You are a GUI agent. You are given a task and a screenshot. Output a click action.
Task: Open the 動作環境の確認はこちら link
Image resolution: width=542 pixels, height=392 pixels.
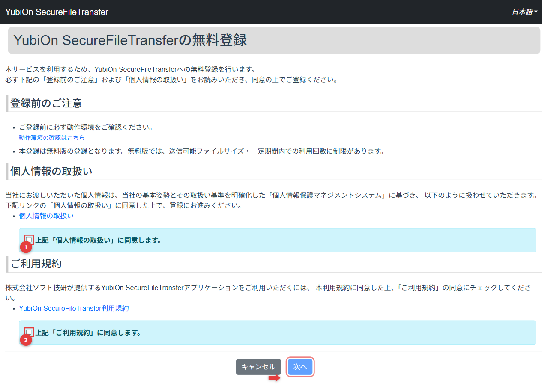click(52, 138)
